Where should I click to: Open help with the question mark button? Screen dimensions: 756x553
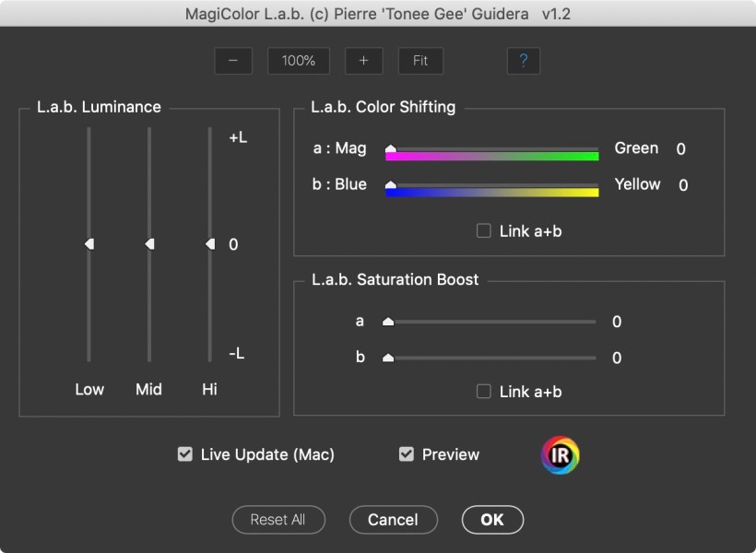(523, 61)
